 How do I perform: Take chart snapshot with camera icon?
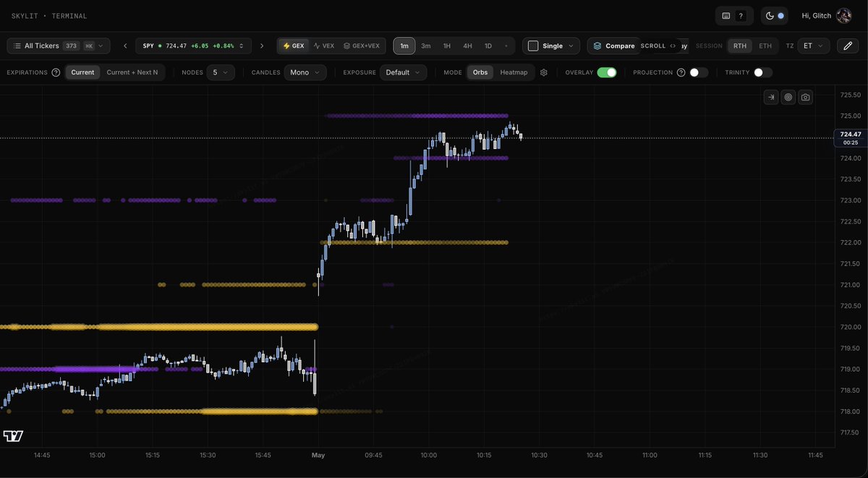805,97
